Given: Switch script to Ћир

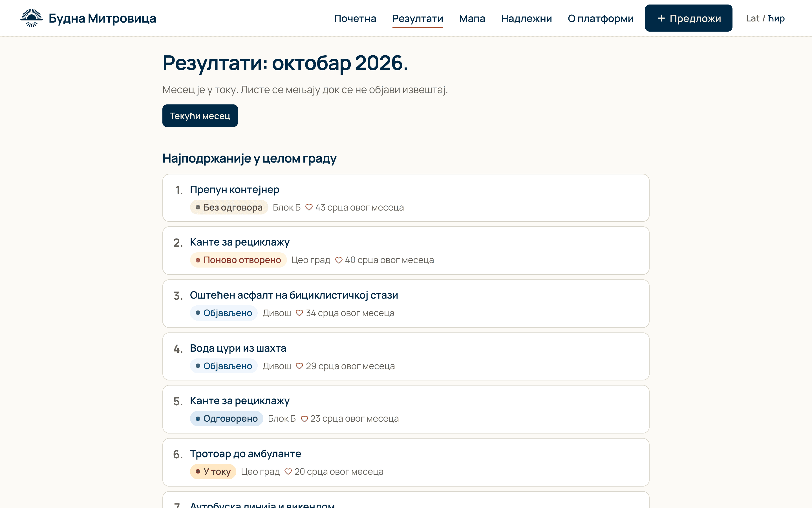Looking at the screenshot, I should [776, 18].
